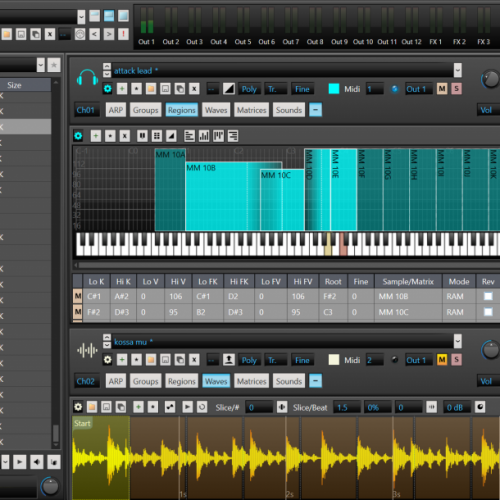
Task: Step kossa mu preset up arrow
Action: tap(107, 337)
